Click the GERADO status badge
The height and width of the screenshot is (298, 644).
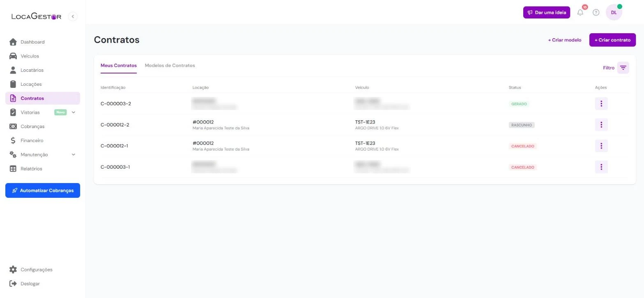[519, 104]
